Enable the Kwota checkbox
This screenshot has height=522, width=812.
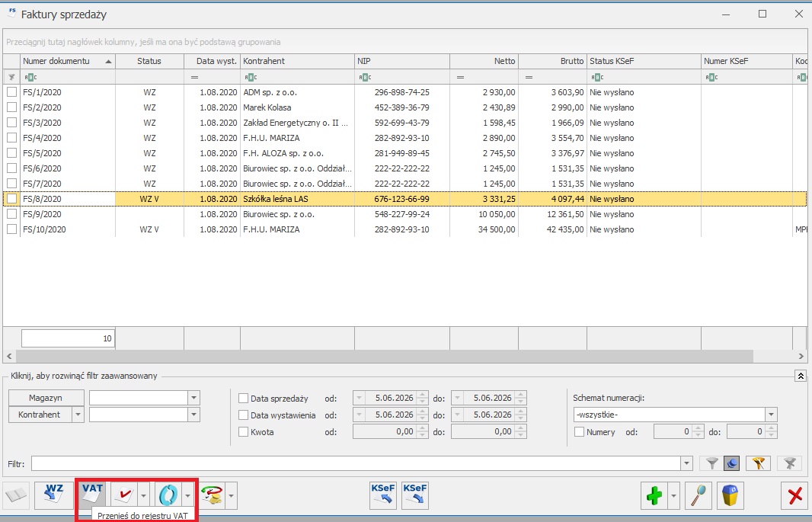243,432
